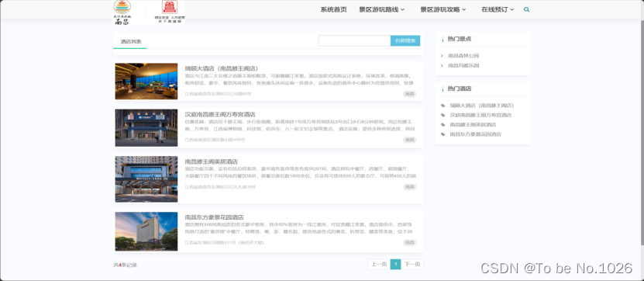Click 南昌 tag on 瑞颐大酒店 card

pyautogui.click(x=409, y=94)
